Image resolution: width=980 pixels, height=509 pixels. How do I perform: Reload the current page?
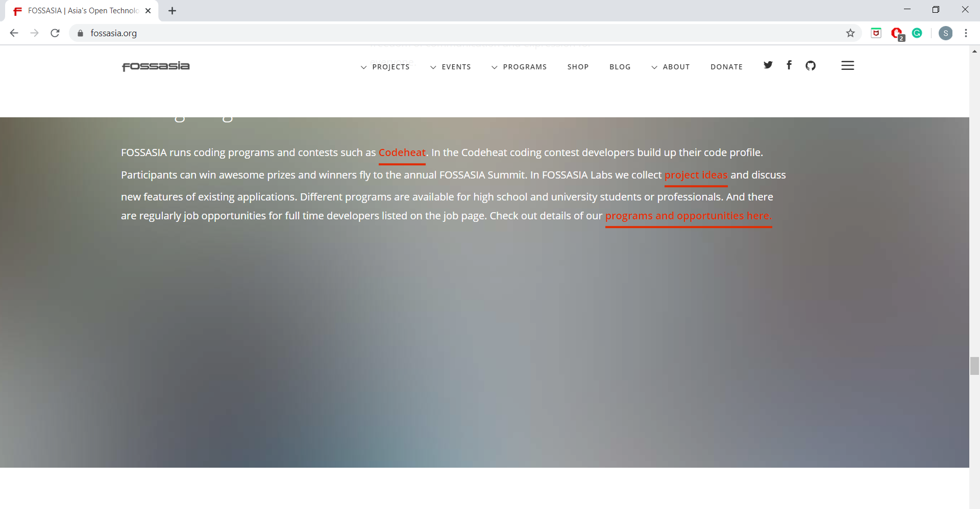[55, 33]
